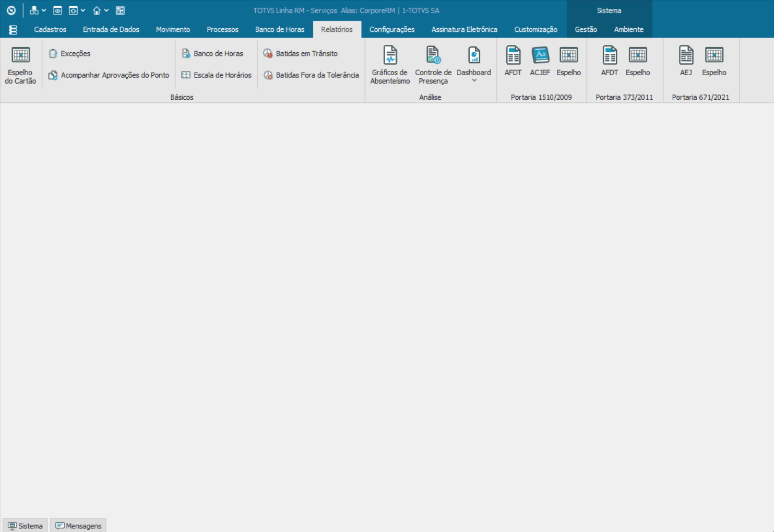Open the Batidas em Trânsito report

[x=307, y=54]
